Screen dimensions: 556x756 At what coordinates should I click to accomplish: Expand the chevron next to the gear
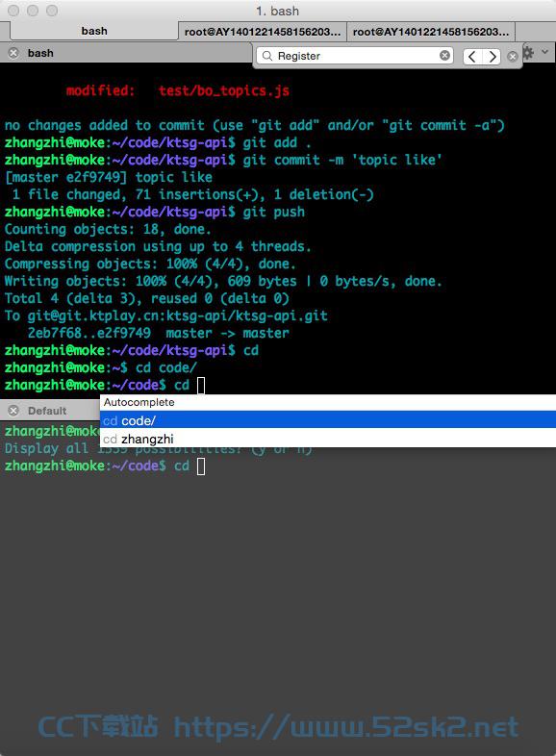pos(544,51)
